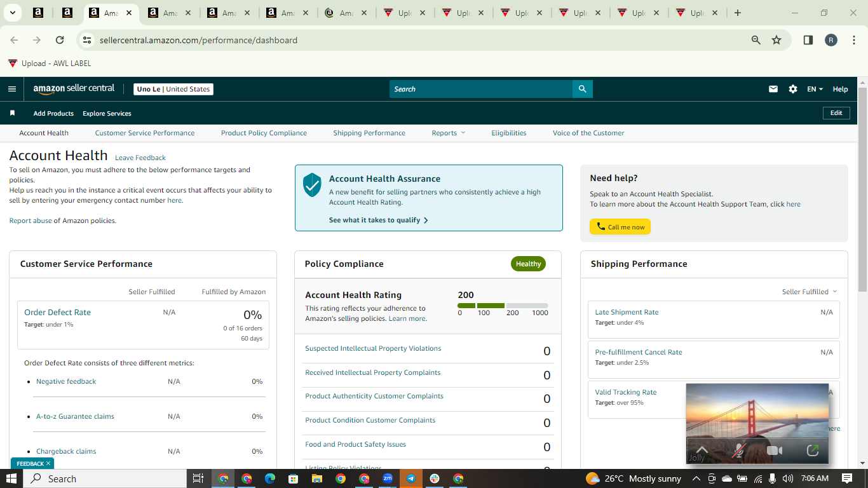
Task: Open the Seller Central settings gear
Action: [x=793, y=89]
